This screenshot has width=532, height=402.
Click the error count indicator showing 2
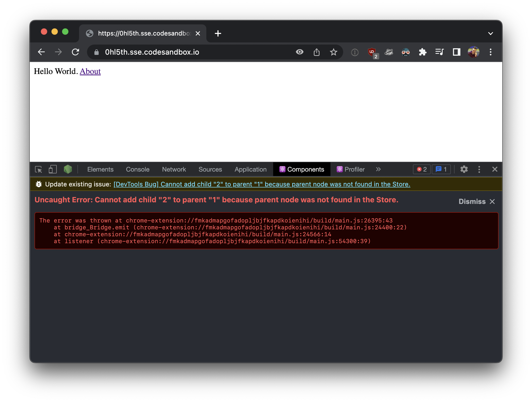tap(421, 169)
